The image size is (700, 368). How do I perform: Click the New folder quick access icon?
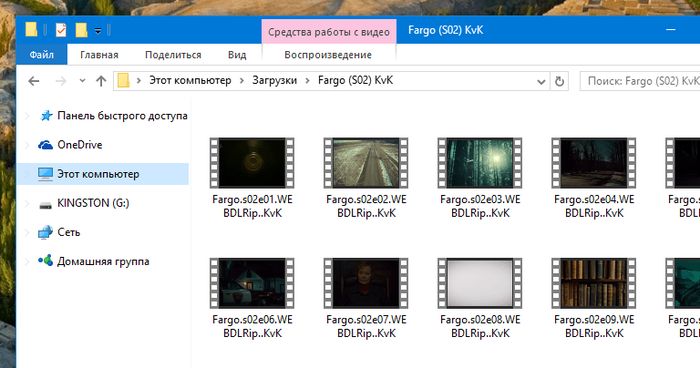click(81, 30)
